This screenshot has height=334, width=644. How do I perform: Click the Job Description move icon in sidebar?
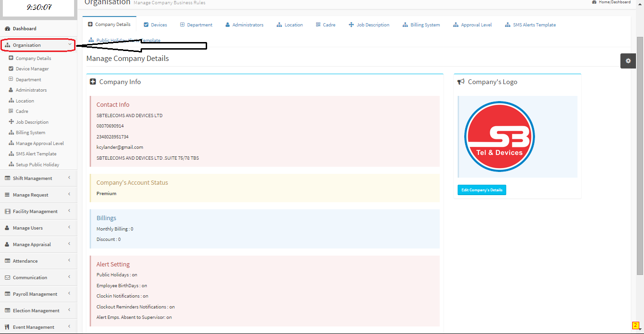(x=11, y=122)
